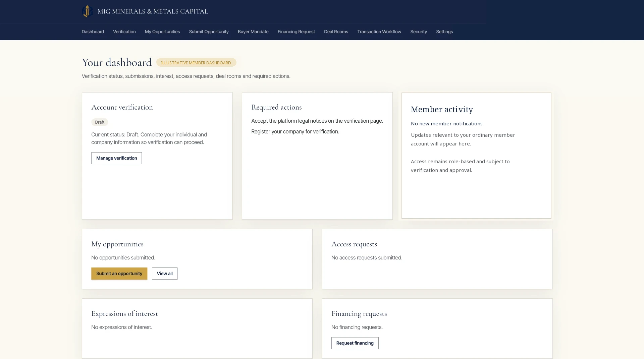
Task: Go to Deal Rooms
Action: coord(336,32)
